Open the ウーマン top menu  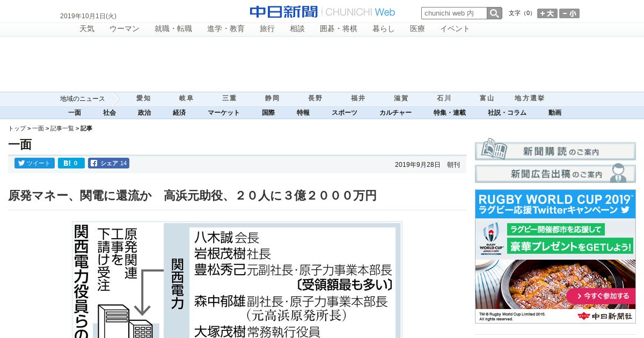(125, 29)
